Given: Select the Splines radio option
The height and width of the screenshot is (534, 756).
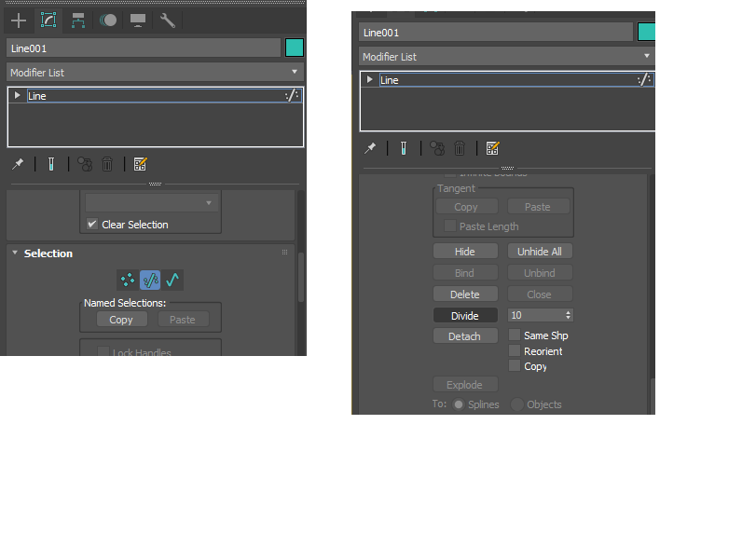Looking at the screenshot, I should [x=459, y=404].
